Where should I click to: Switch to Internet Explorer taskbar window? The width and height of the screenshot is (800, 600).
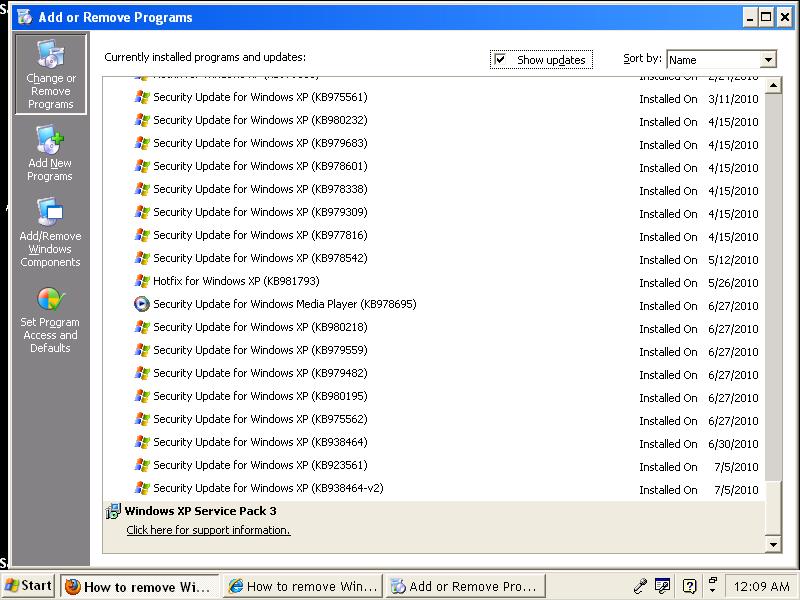coord(303,587)
